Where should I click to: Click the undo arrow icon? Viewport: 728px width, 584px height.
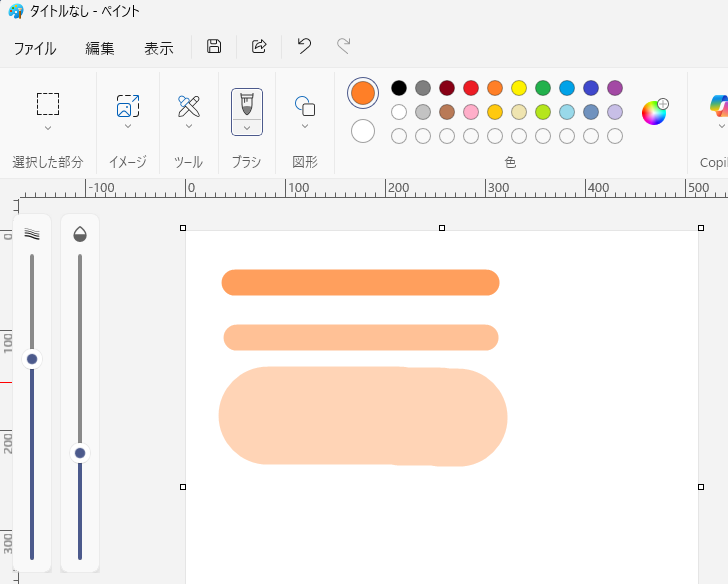click(304, 46)
